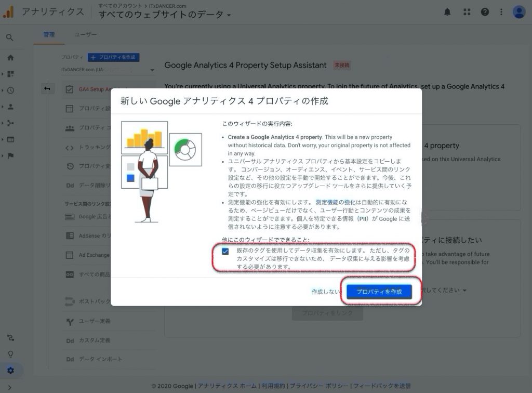The height and width of the screenshot is (393, 532).
Task: Open the Admin gear icon
Action: click(10, 371)
